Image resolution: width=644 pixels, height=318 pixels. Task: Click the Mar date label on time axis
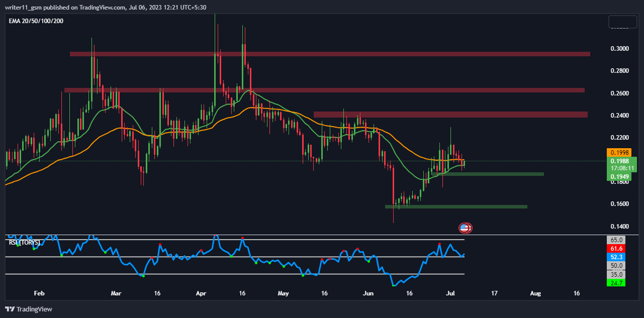pyautogui.click(x=116, y=293)
